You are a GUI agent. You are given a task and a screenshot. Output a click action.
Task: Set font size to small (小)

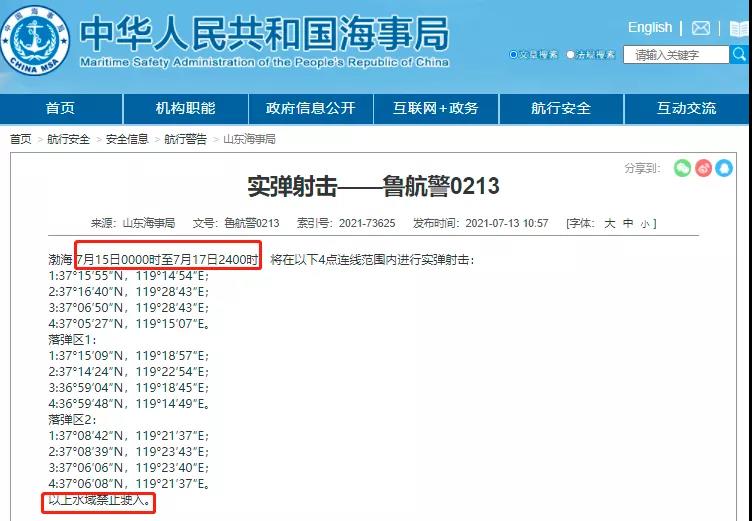tap(645, 223)
